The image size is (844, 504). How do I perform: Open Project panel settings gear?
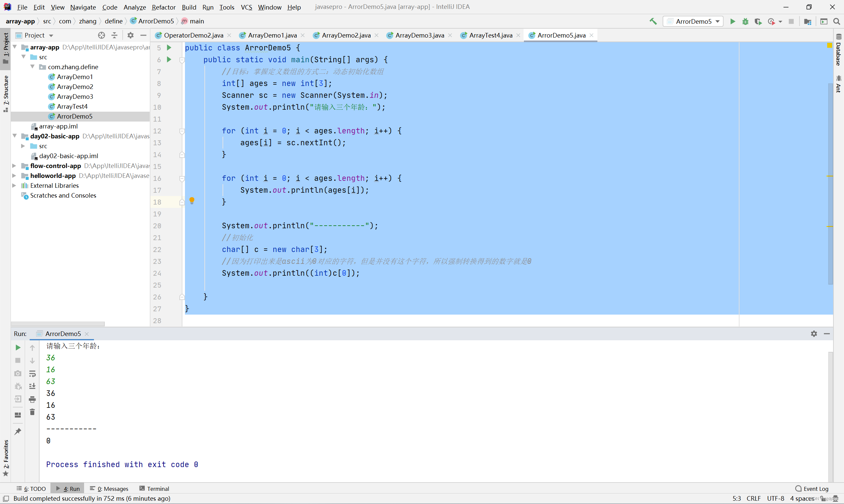[x=131, y=35]
